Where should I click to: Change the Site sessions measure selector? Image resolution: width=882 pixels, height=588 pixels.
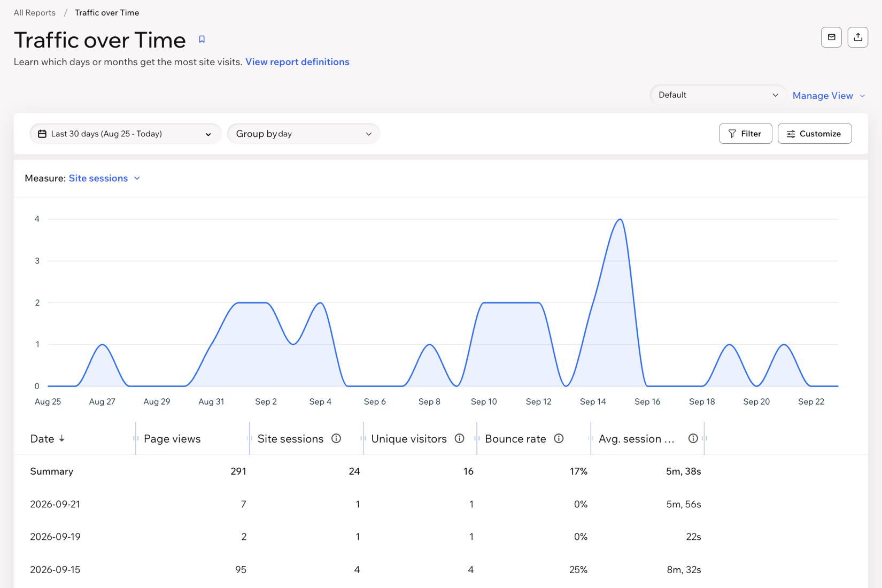coord(104,178)
